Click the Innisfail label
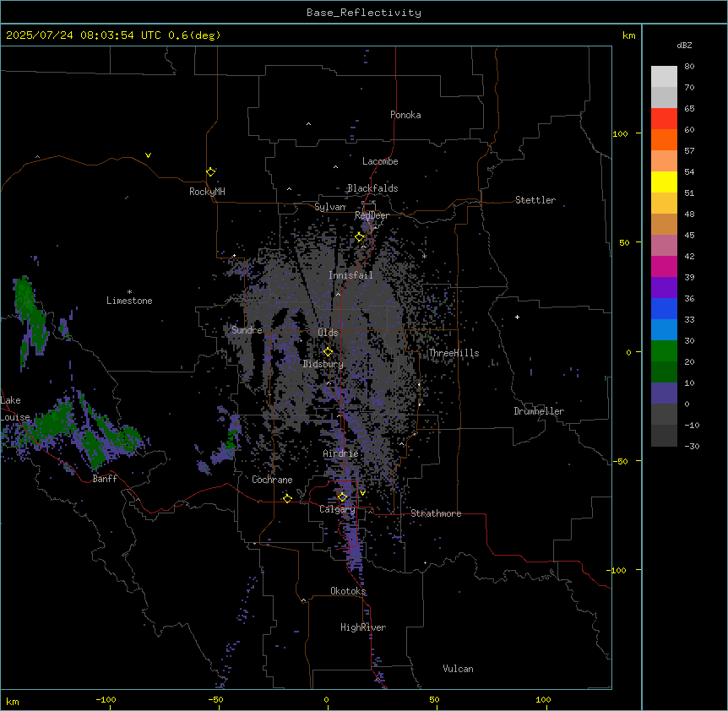 click(x=350, y=275)
